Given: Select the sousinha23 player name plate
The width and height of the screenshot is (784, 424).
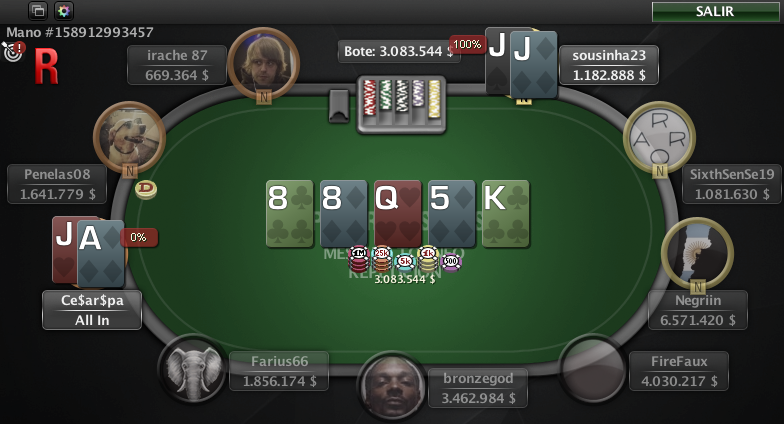Looking at the screenshot, I should (x=608, y=65).
